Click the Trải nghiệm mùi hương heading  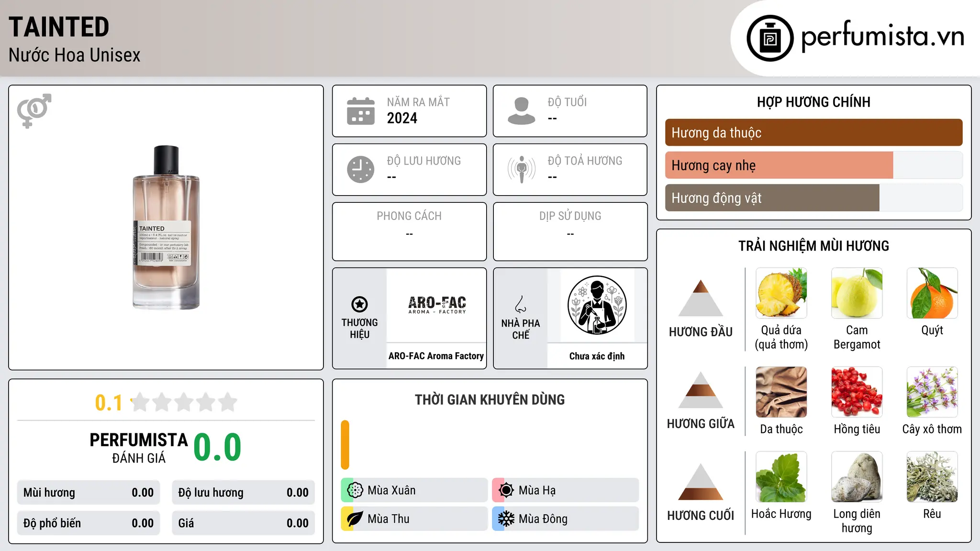click(813, 246)
